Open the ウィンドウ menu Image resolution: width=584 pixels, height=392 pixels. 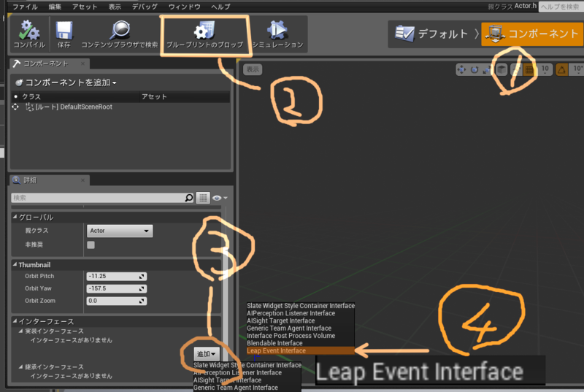(x=185, y=7)
